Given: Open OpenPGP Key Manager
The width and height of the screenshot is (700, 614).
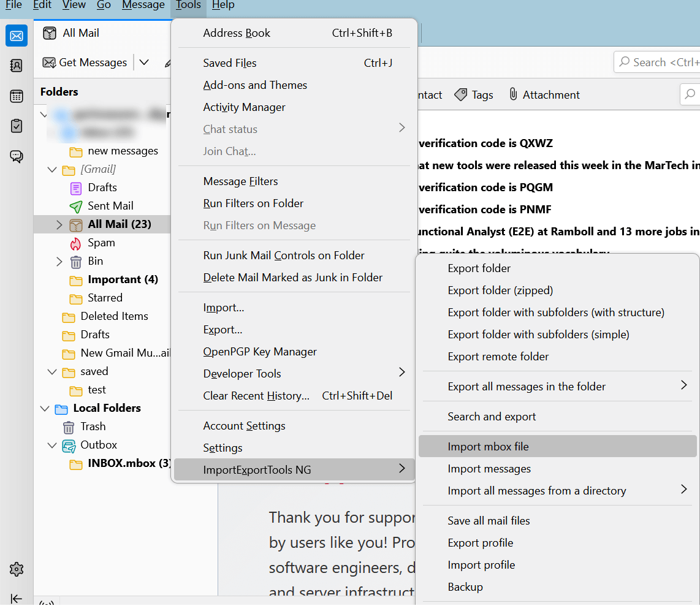Looking at the screenshot, I should pos(294,352).
